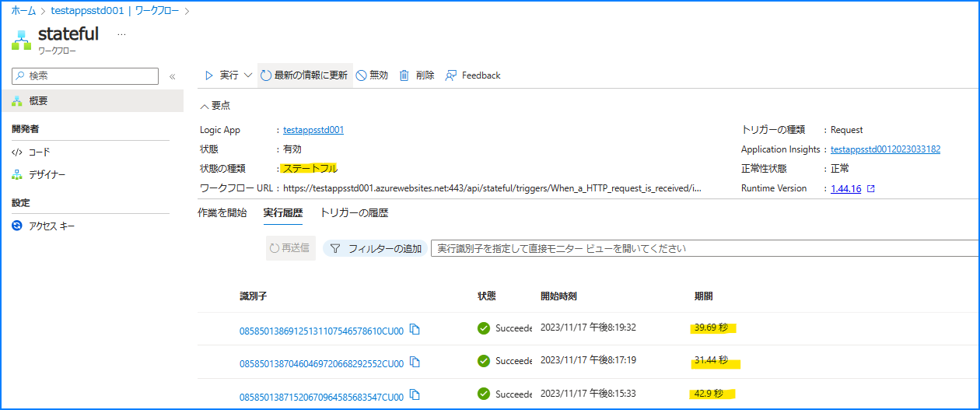Copy identifier of run ending 292552CU00
Image resolution: width=980 pixels, height=410 pixels.
(x=415, y=363)
